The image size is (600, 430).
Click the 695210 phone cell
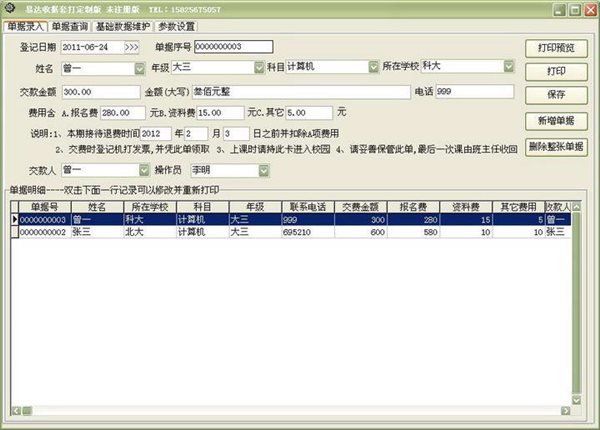(x=308, y=232)
